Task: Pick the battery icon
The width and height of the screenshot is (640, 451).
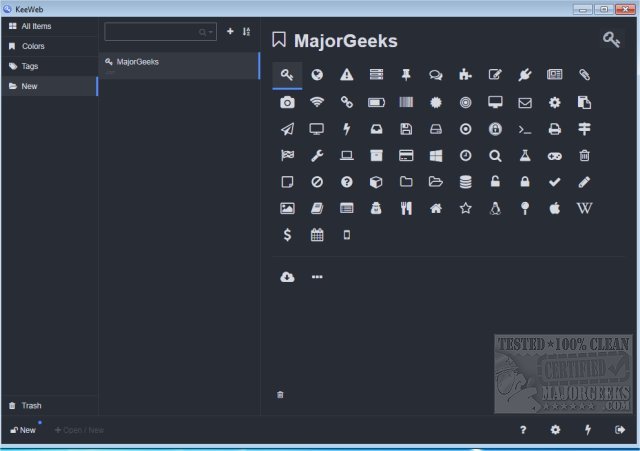Action: (x=376, y=102)
